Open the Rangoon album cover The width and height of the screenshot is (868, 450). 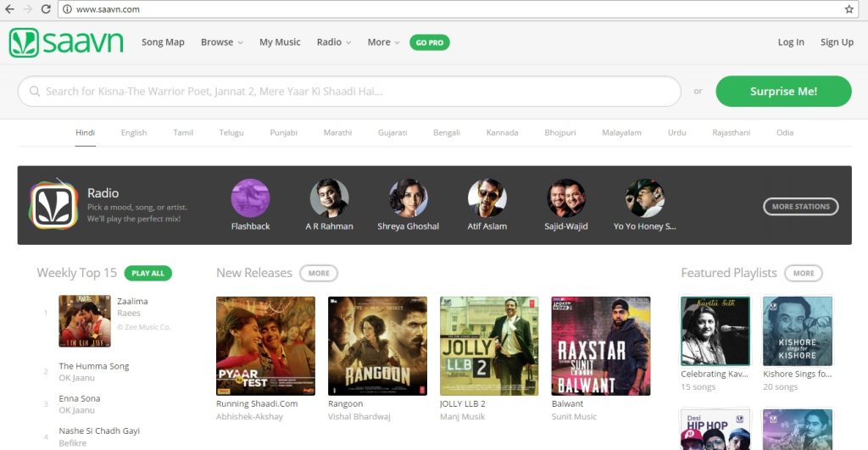pyautogui.click(x=377, y=346)
